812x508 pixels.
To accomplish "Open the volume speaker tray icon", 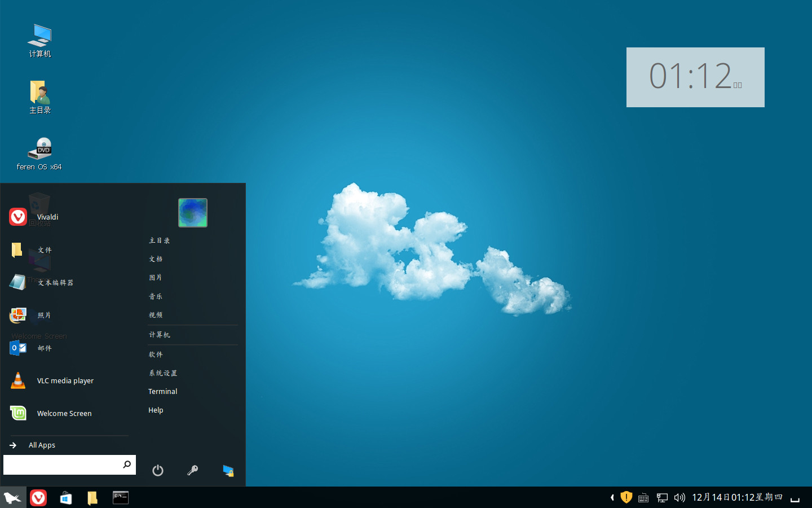I will point(679,497).
